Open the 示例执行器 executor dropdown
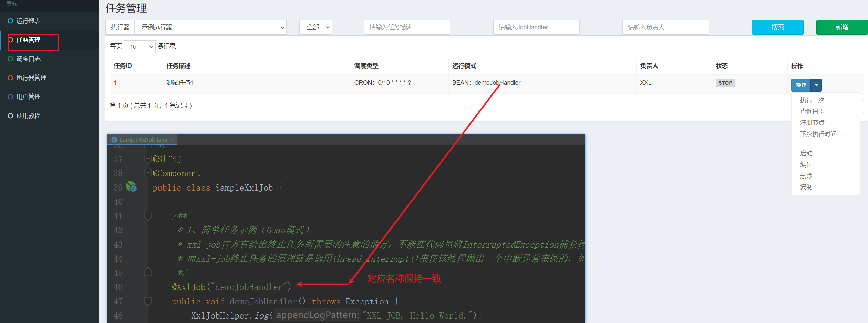The image size is (868, 323). coord(210,27)
